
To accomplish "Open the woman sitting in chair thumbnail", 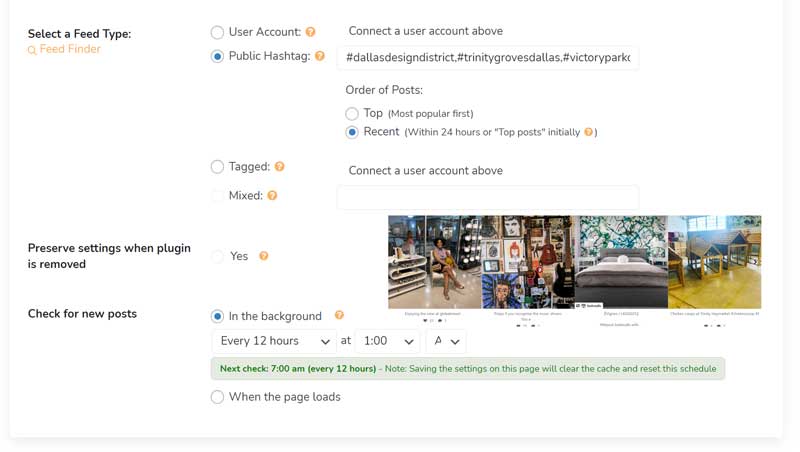I will pyautogui.click(x=435, y=262).
